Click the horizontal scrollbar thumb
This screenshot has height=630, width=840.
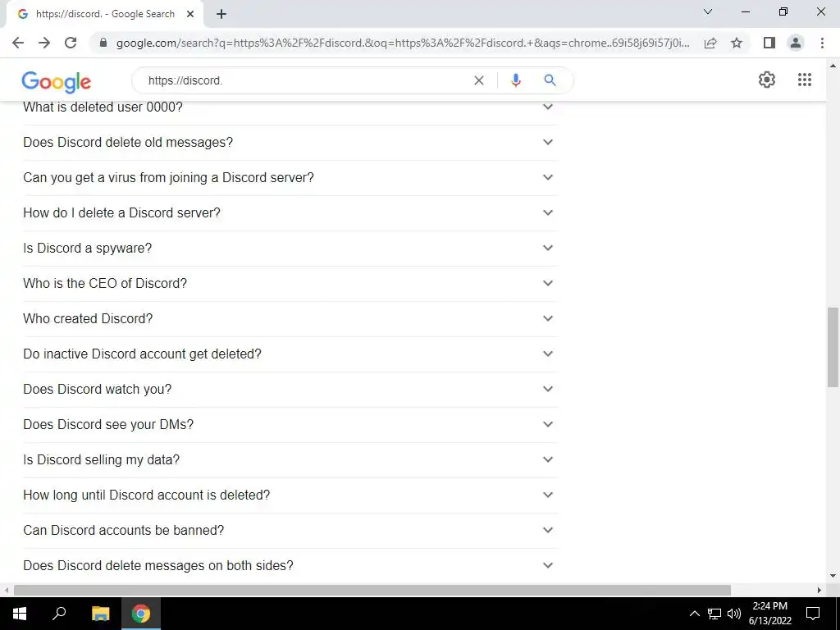pyautogui.click(x=372, y=590)
